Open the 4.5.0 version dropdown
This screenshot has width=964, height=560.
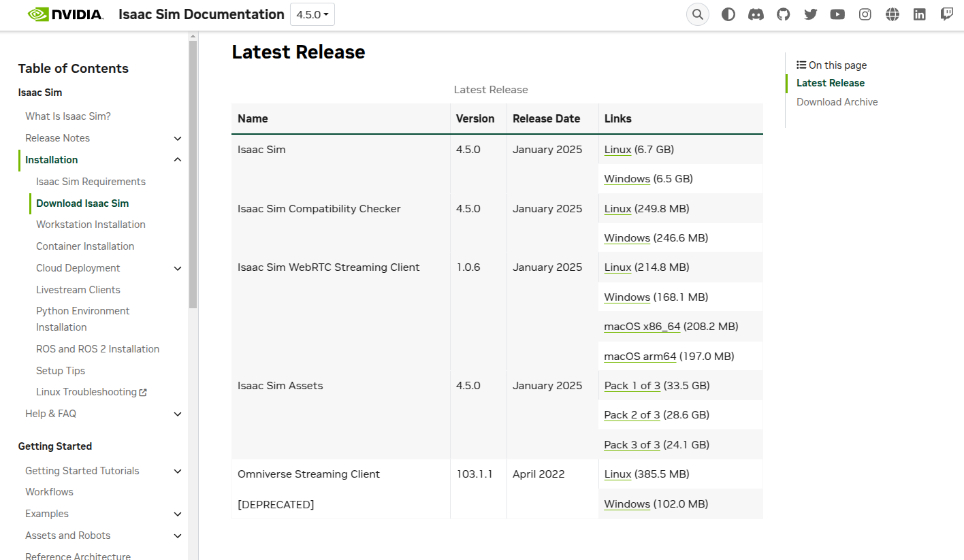pyautogui.click(x=312, y=14)
